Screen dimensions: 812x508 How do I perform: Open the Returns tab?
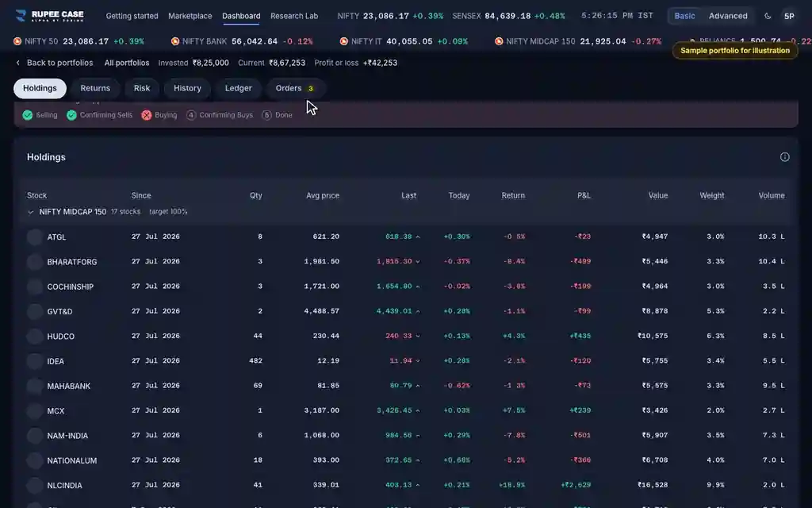click(95, 88)
